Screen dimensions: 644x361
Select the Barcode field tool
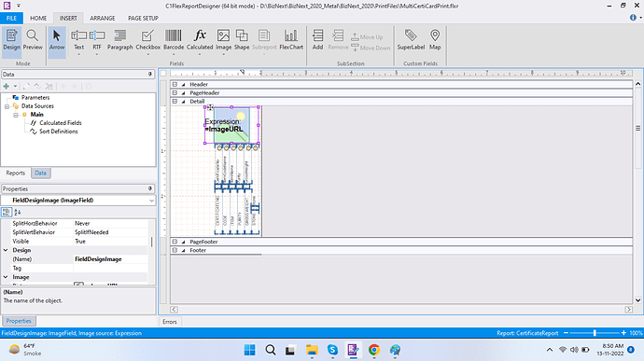174,40
